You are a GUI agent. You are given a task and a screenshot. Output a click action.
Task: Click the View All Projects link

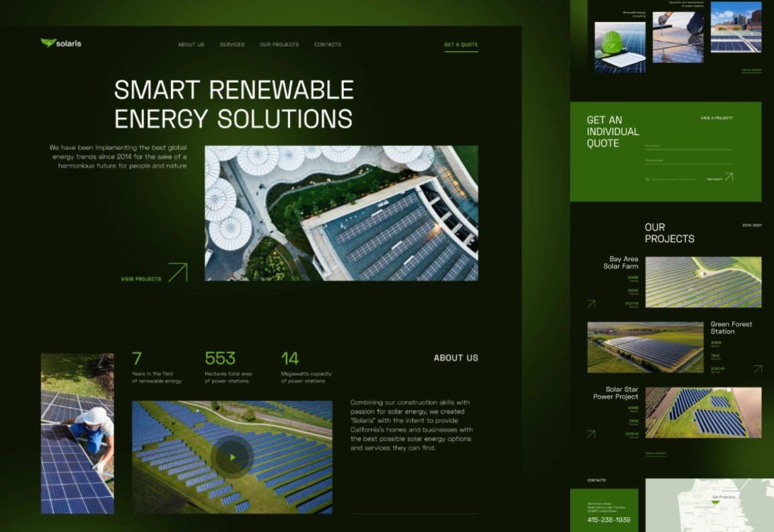[656, 453]
